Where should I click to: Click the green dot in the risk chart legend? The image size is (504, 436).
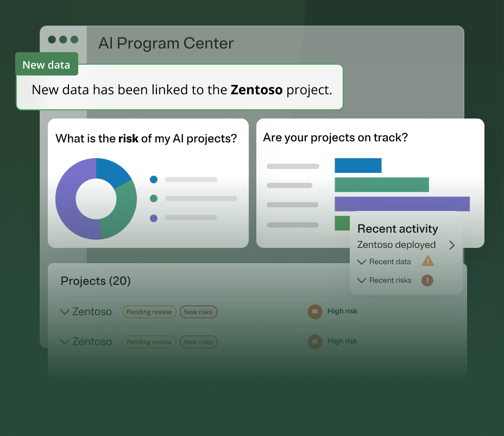(x=153, y=198)
